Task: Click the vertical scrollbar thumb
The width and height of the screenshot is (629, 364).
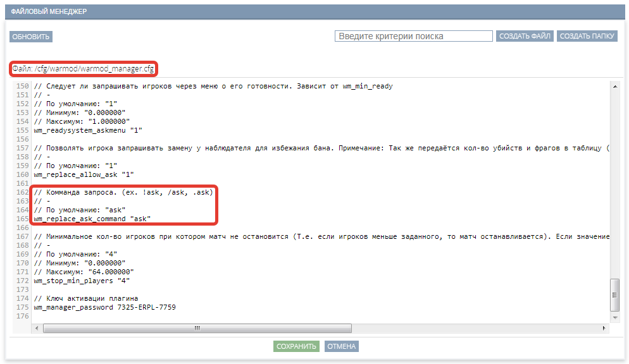Action: (615, 295)
